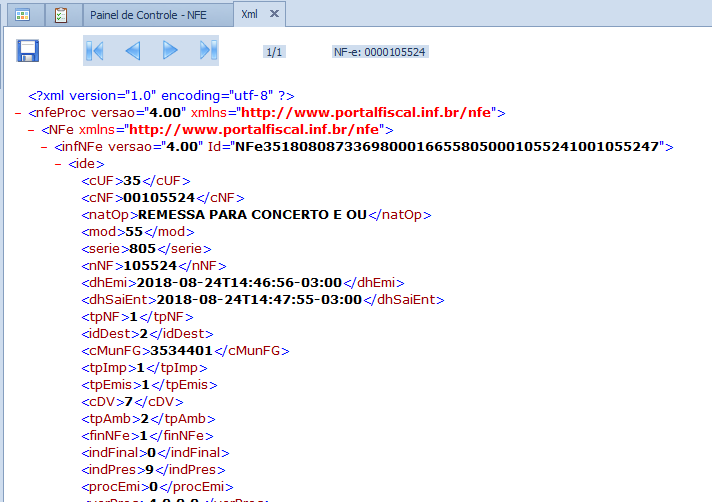This screenshot has height=502, width=712.
Task: Click the finNFe element line
Action: 147,436
